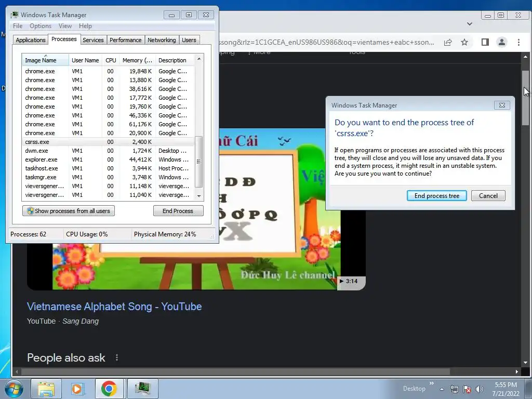Sort by CPU column header
Screen dimensions: 532x399
pos(111,60)
